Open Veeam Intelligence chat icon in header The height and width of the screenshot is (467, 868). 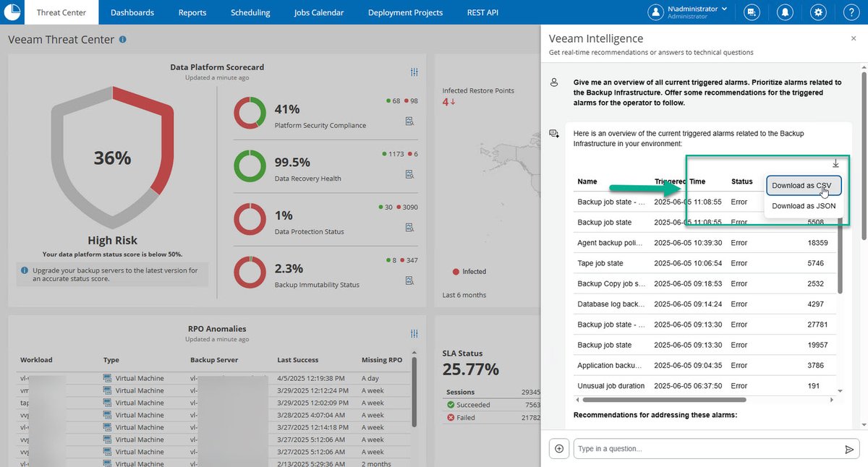[x=752, y=12]
